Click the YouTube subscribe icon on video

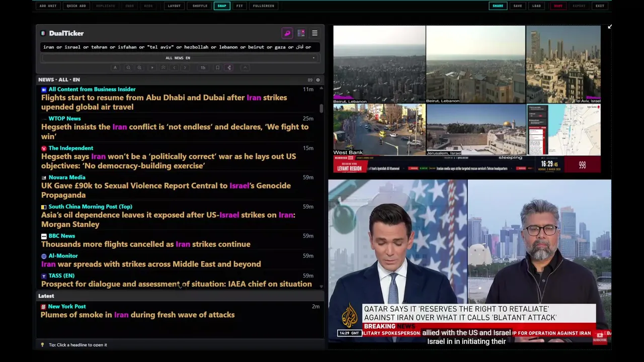(600, 337)
